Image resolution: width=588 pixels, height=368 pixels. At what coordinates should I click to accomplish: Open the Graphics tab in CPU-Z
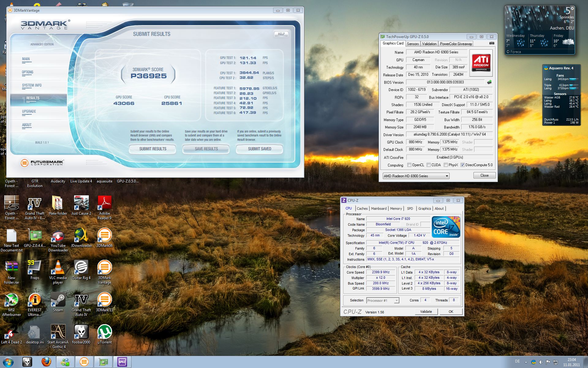click(x=424, y=209)
